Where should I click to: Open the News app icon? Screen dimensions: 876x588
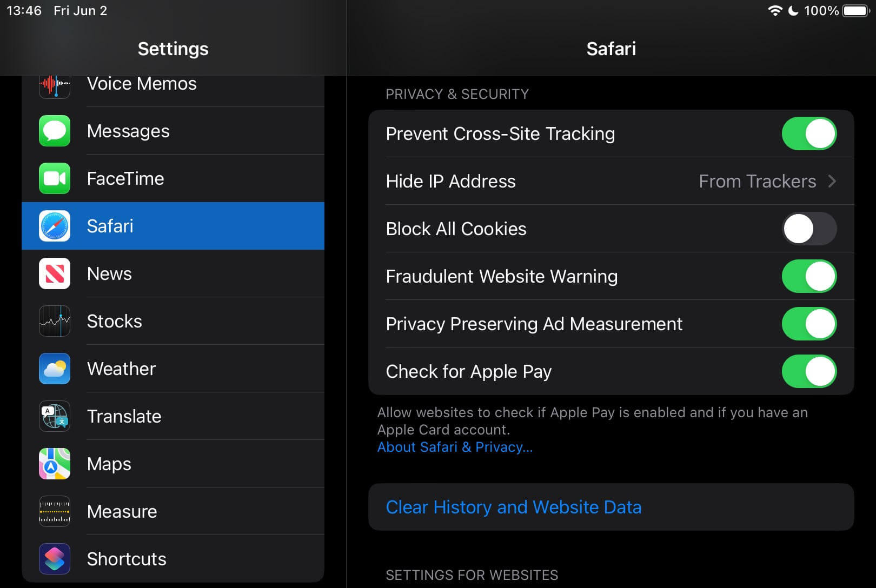tap(55, 273)
